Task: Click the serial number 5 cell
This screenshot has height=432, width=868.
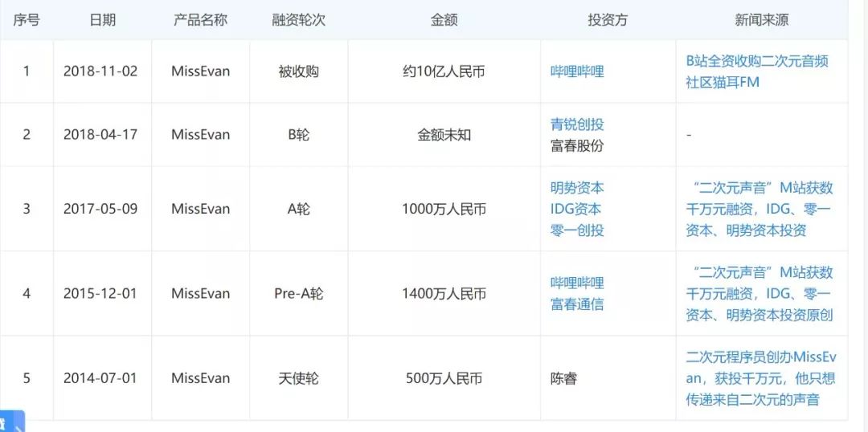Action: (27, 378)
